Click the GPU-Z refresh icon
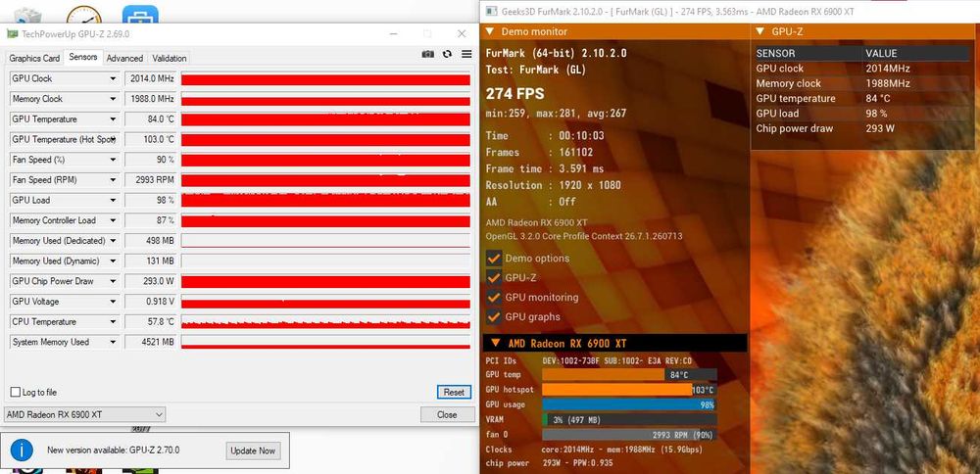980x474 pixels. tap(447, 54)
